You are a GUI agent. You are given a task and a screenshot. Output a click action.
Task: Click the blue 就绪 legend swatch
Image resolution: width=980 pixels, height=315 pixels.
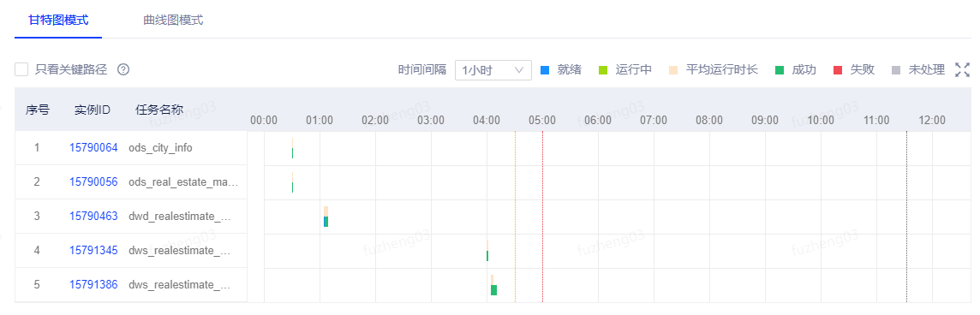[x=544, y=70]
